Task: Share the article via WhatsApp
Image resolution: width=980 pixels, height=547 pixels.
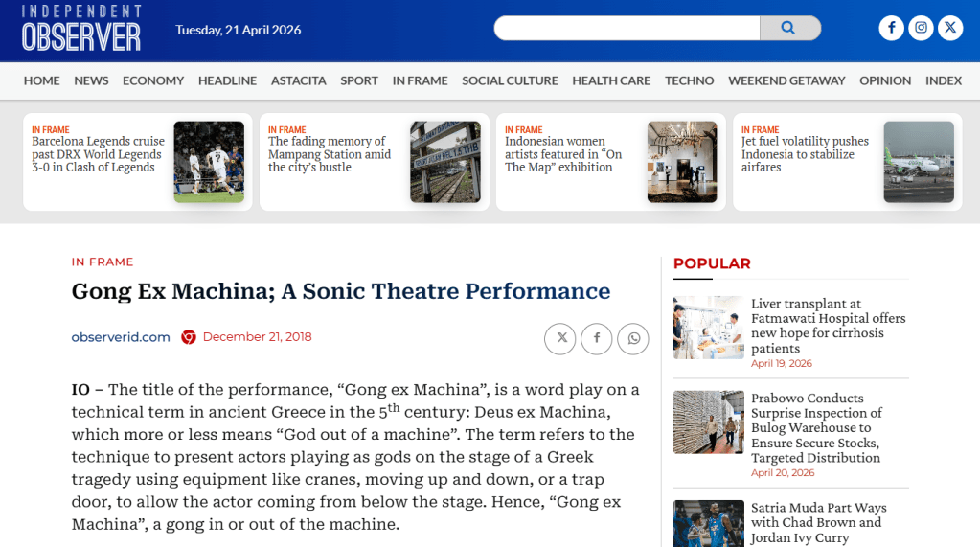Action: [x=632, y=338]
